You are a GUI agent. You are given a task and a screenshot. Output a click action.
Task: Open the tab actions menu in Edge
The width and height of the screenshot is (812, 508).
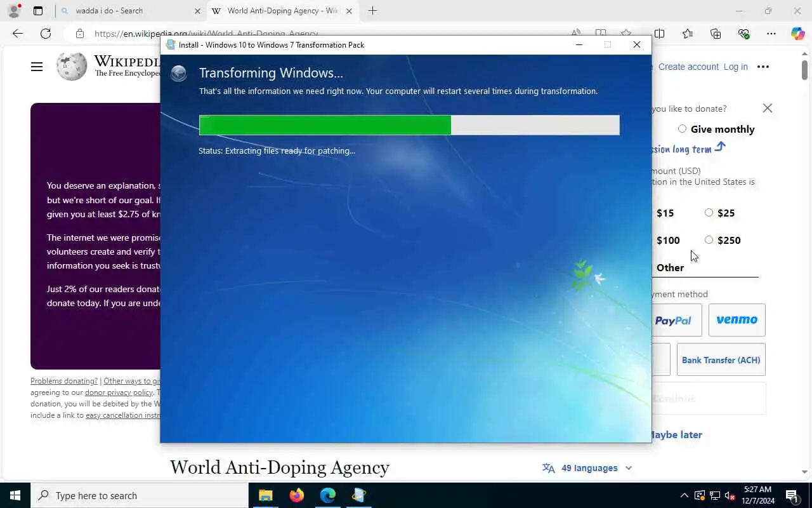(38, 11)
